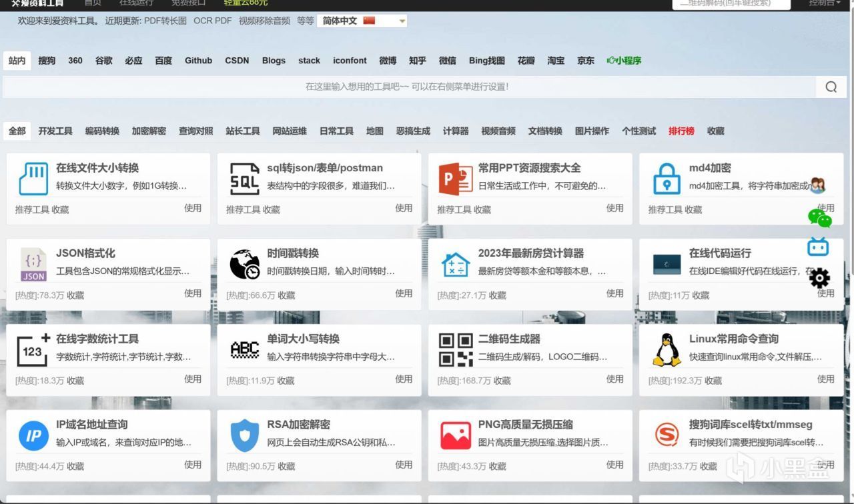
Task: Click the ABC icon for 单词大小写转换
Action: click(244, 349)
